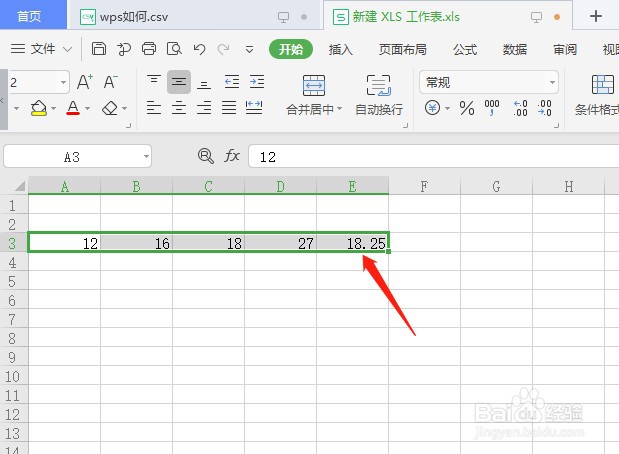
Task: Open number group dialog launcher
Action: click(556, 125)
